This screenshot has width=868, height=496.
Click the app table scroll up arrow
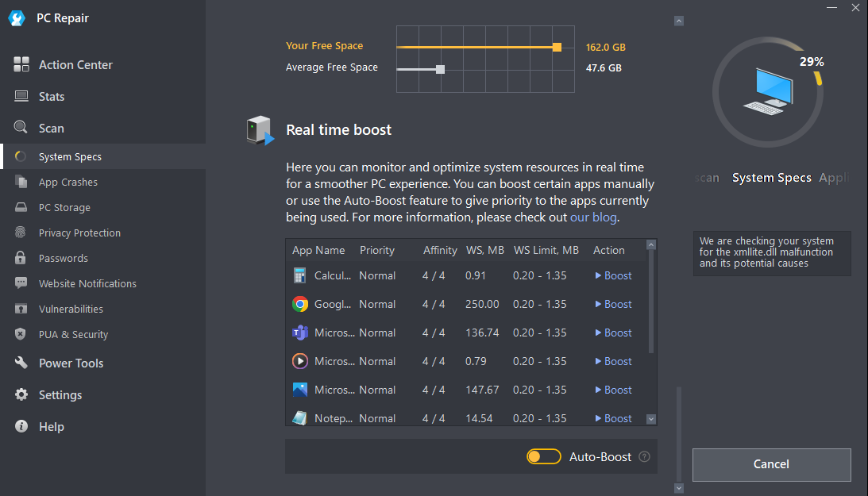click(x=651, y=245)
